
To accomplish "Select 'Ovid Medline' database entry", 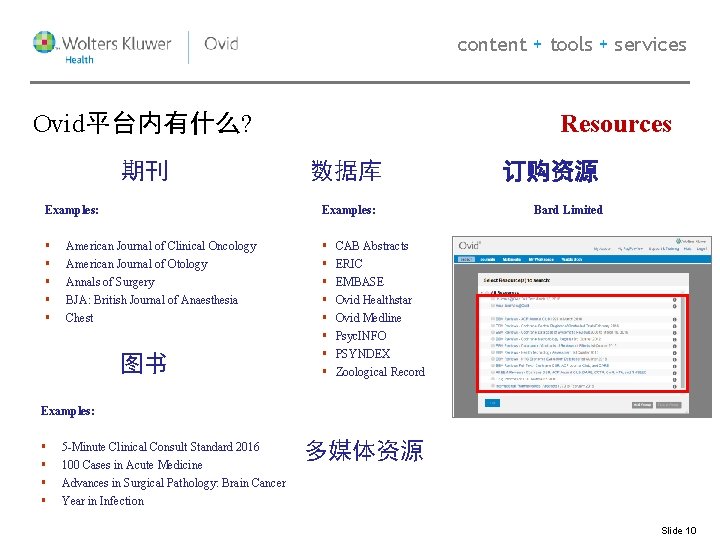I will tap(368, 318).
